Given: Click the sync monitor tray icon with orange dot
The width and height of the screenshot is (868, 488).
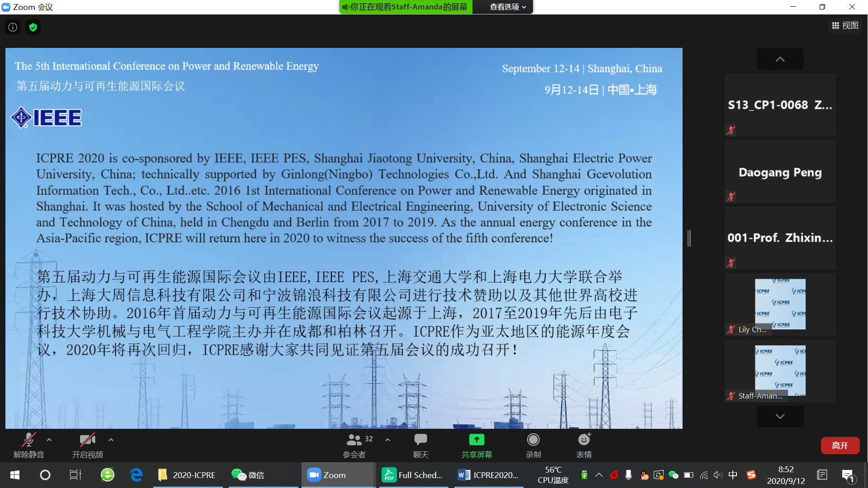Looking at the screenshot, I should (x=659, y=475).
